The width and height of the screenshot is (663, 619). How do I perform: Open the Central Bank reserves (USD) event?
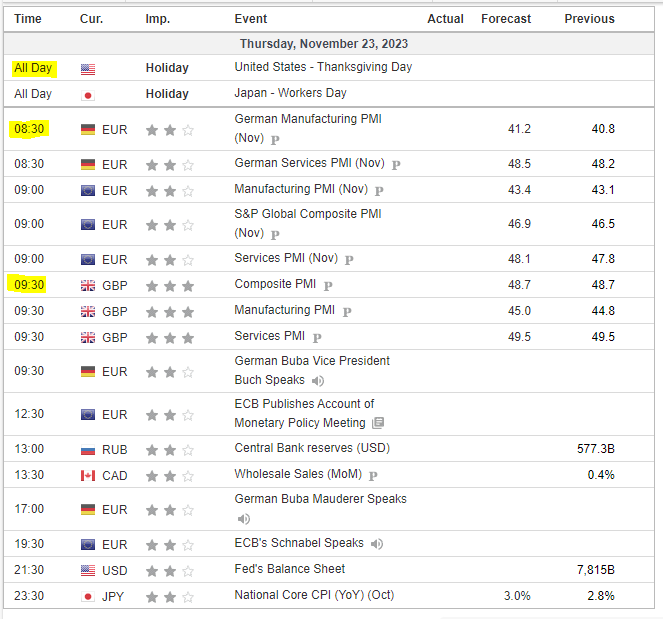[x=312, y=448]
